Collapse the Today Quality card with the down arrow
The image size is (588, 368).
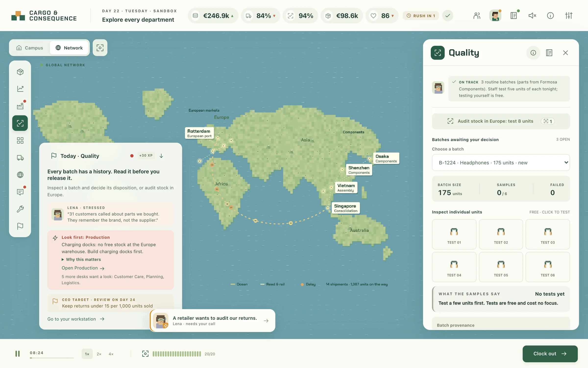pyautogui.click(x=161, y=156)
